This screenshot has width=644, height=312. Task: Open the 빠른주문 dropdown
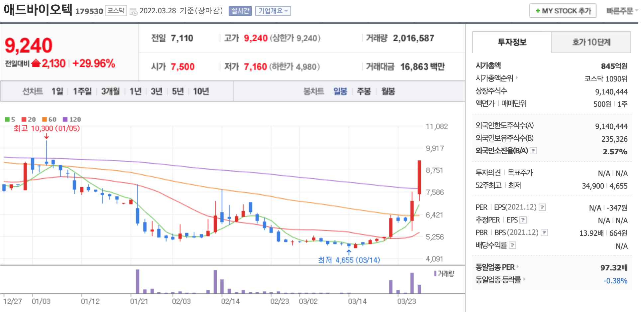pos(622,11)
